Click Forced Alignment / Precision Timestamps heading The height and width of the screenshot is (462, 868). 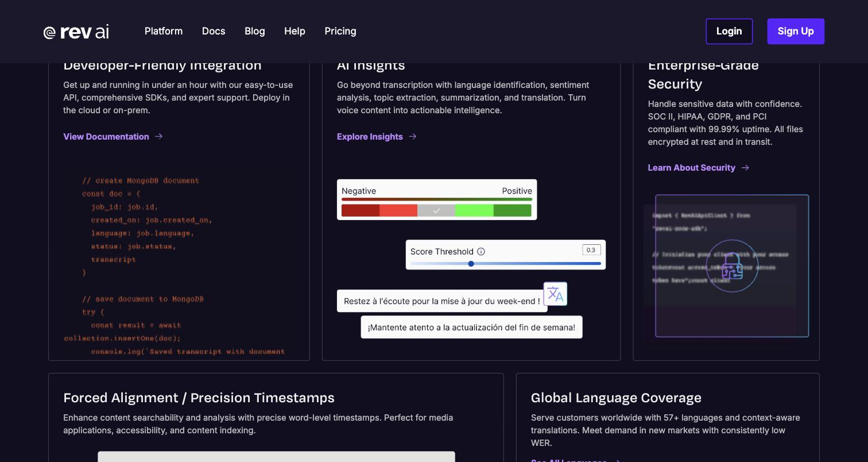pos(199,398)
